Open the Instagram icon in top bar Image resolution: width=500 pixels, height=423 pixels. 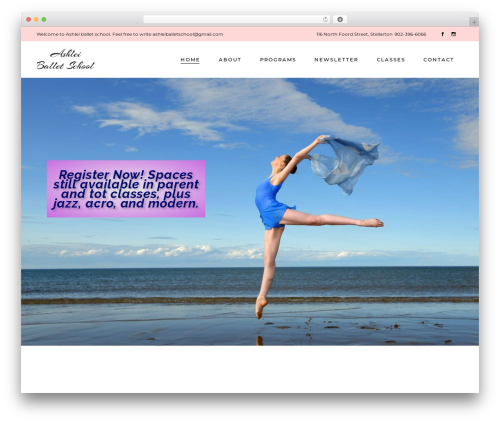[x=453, y=34]
